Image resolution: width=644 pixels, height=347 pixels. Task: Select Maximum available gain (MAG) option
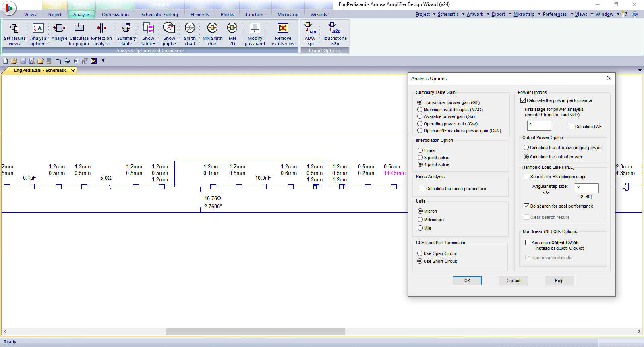pos(420,110)
